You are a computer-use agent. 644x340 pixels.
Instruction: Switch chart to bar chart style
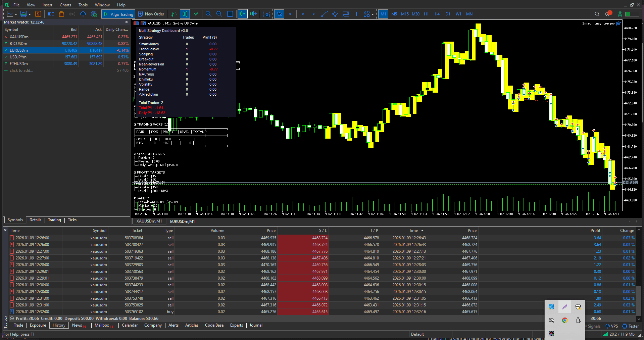[x=174, y=14]
